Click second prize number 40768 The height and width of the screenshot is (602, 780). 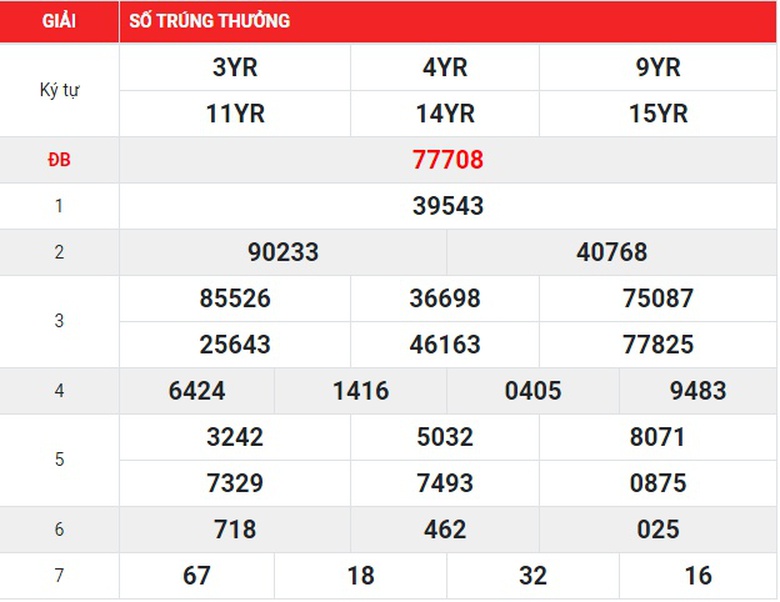coord(612,252)
